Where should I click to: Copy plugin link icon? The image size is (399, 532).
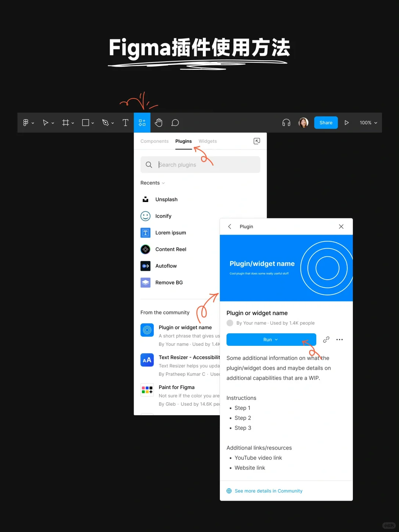point(326,340)
